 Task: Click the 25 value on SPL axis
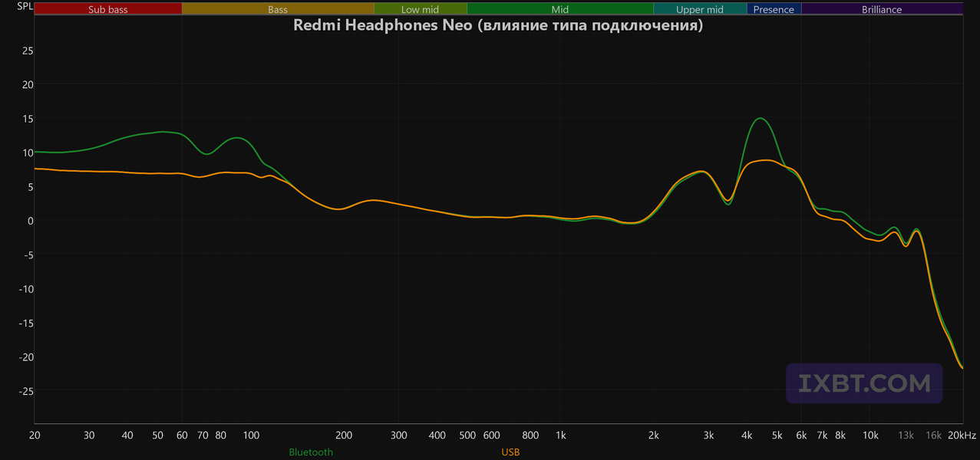point(27,51)
